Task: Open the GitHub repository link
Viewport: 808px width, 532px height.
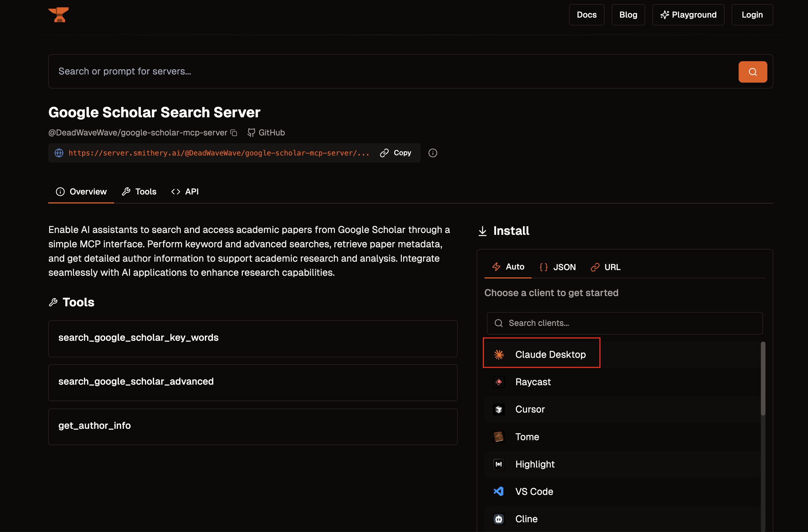Action: click(266, 133)
